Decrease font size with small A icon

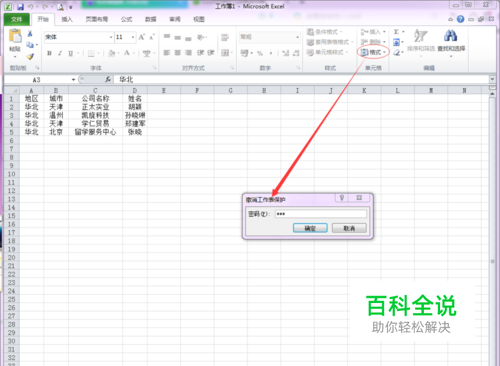click(152, 37)
